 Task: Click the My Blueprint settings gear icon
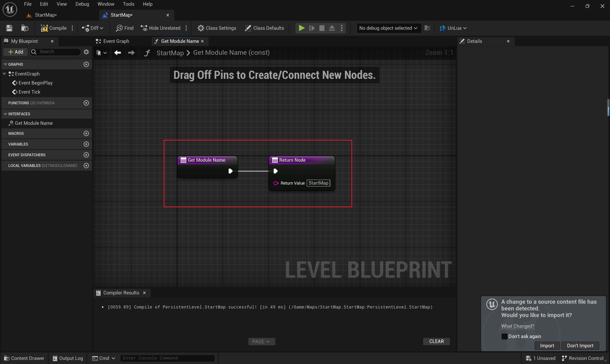[x=86, y=52]
